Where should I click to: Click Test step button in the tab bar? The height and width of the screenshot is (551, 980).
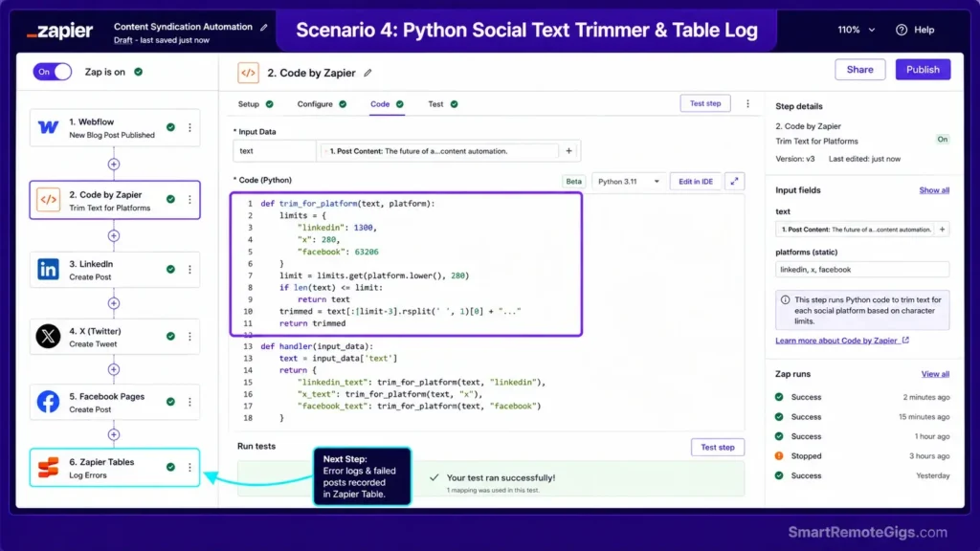coord(705,103)
